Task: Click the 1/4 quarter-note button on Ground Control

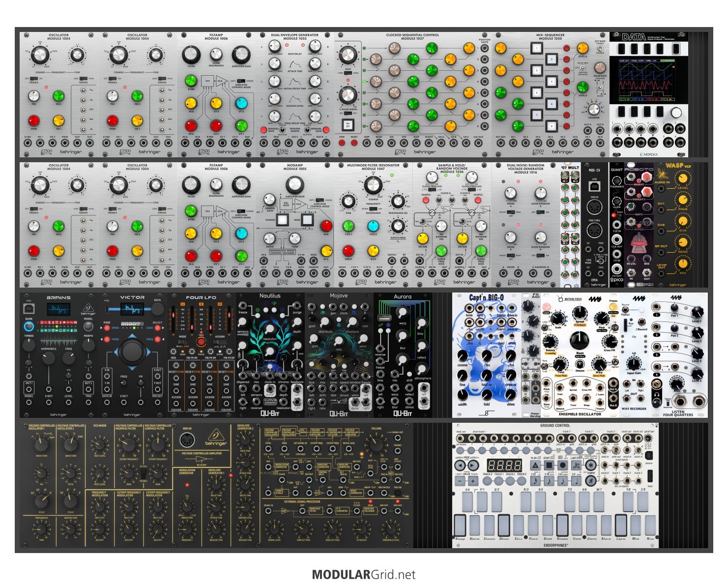Action: click(577, 481)
